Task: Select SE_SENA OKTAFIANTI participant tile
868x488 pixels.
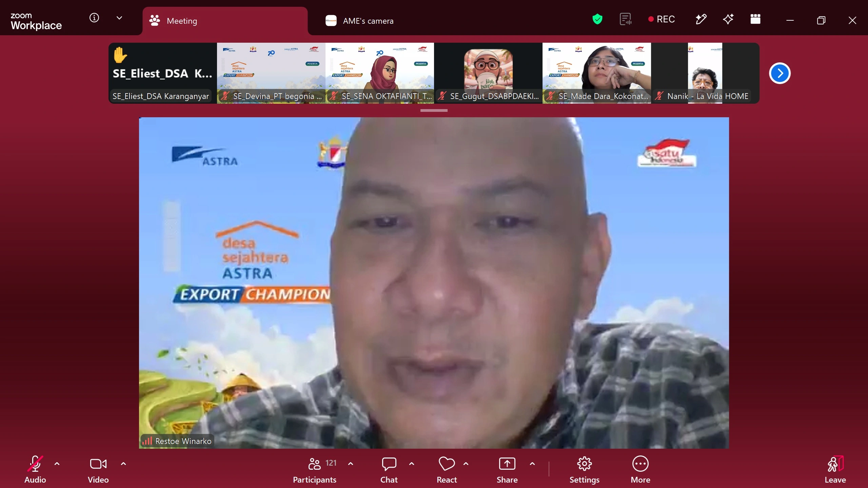Action: (380, 73)
